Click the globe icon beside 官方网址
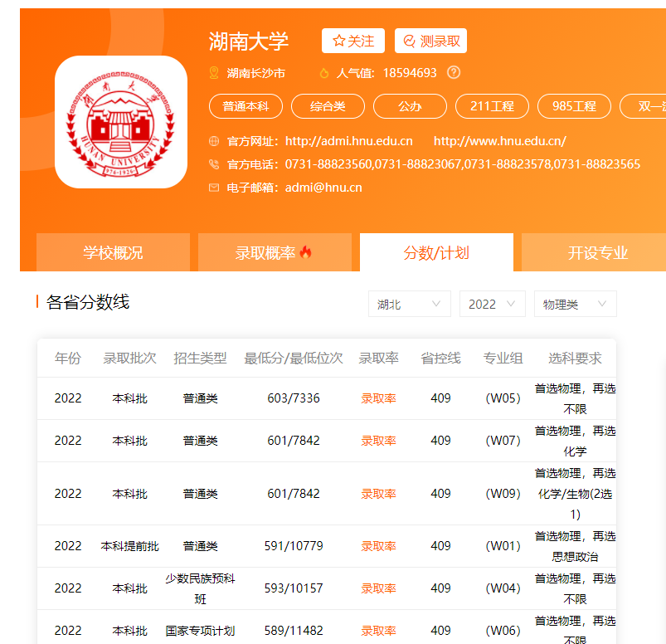 (x=214, y=141)
